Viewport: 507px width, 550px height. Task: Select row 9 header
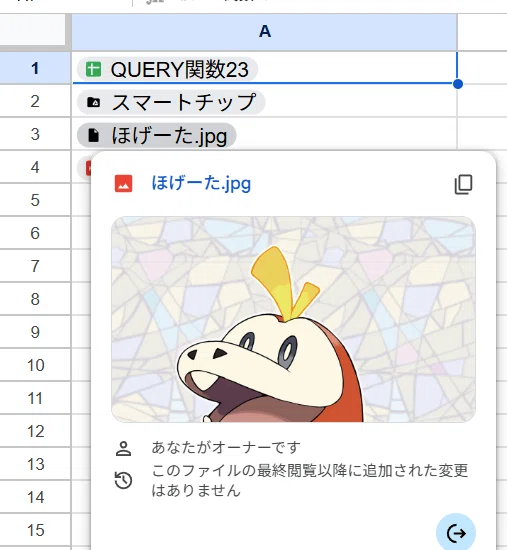[35, 332]
